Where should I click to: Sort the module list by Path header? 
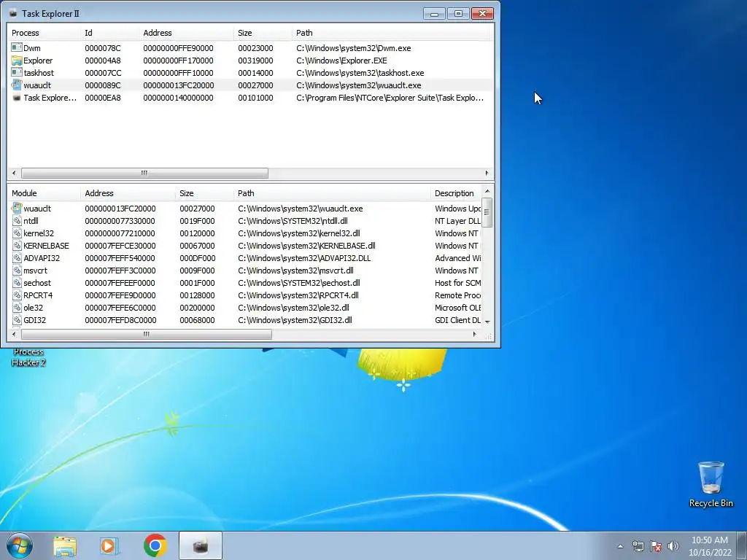pos(332,193)
